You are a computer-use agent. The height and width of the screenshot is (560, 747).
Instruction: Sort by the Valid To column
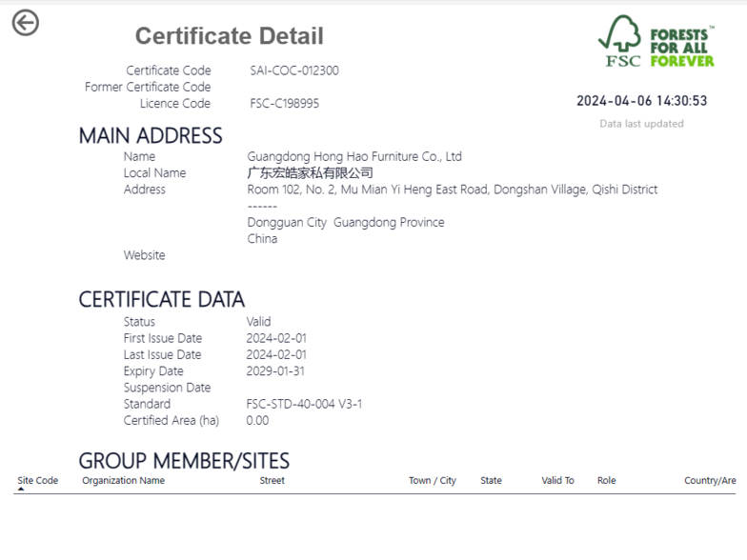[x=557, y=481]
